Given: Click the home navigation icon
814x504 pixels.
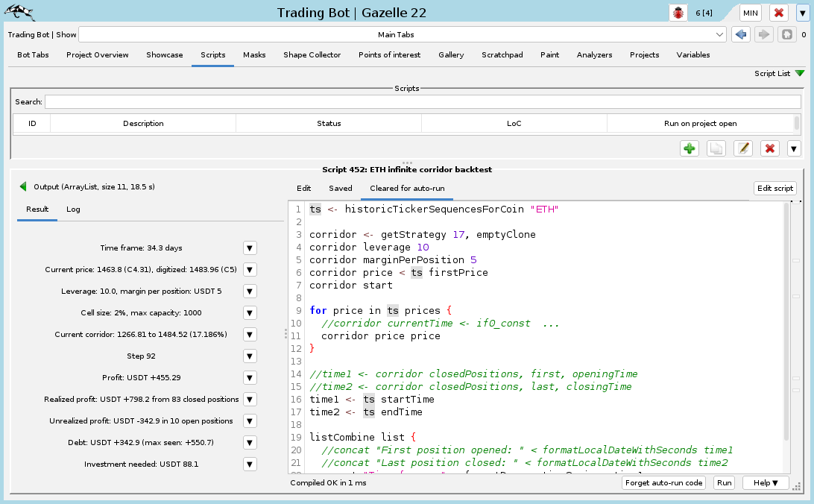Looking at the screenshot, I should click(x=786, y=35).
